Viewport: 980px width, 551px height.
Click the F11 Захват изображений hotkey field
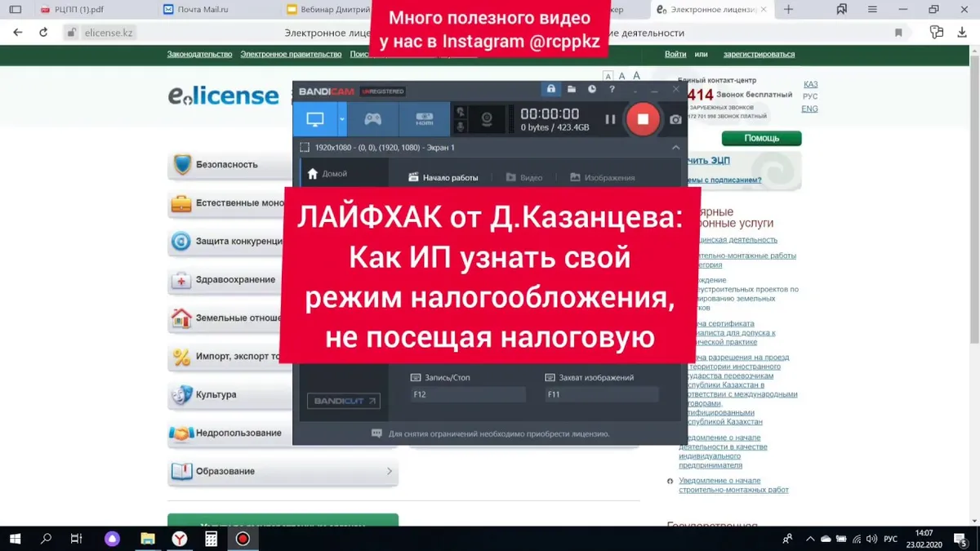[602, 394]
